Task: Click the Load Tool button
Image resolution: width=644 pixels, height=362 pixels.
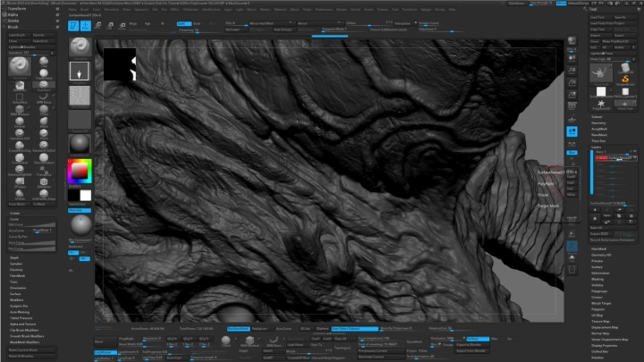Action: click(x=601, y=17)
